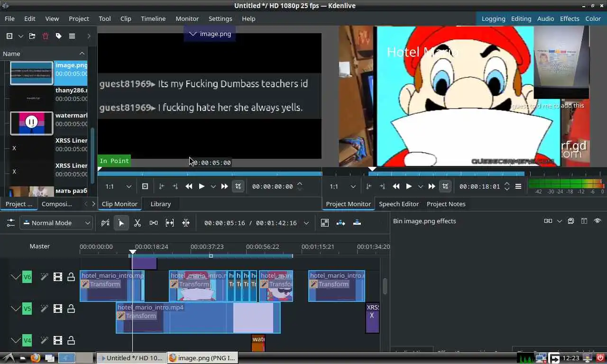Open the timeline timecode format dropdown
This screenshot has width=607, height=364.
click(x=306, y=223)
